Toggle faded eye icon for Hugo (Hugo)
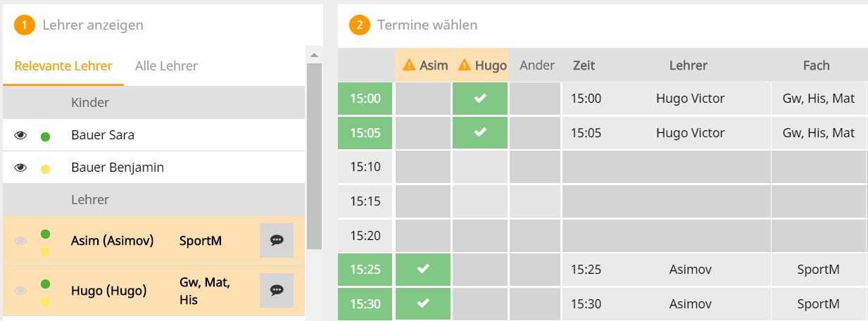Image resolution: width=868 pixels, height=321 pixels. tap(20, 290)
